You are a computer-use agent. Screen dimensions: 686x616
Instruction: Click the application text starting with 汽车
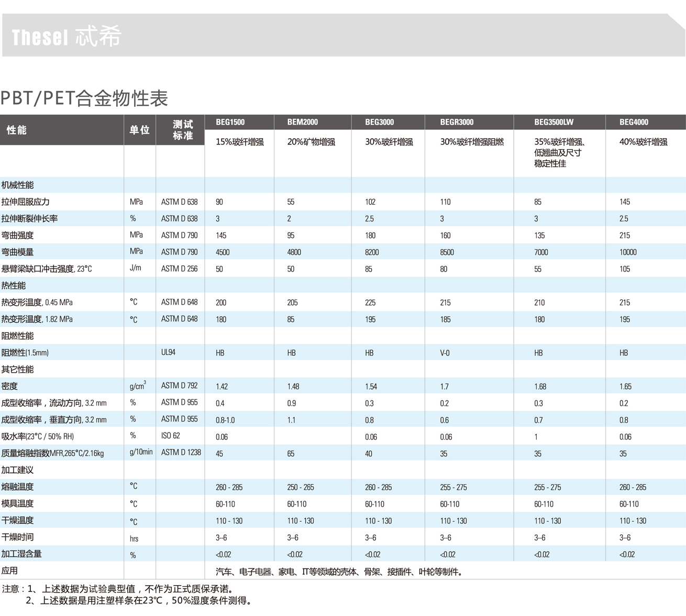pyautogui.click(x=339, y=572)
